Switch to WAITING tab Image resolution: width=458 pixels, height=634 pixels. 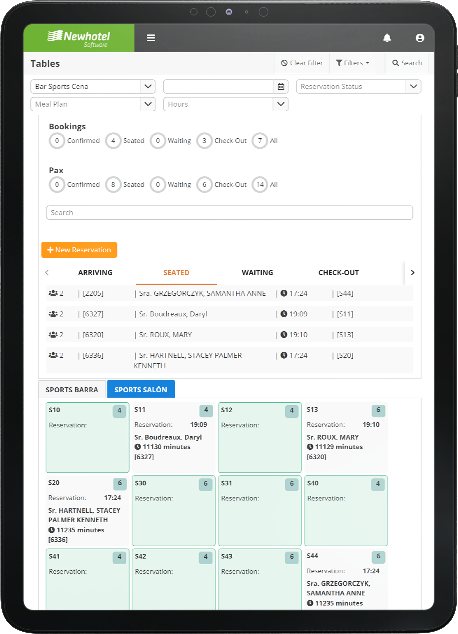click(257, 273)
